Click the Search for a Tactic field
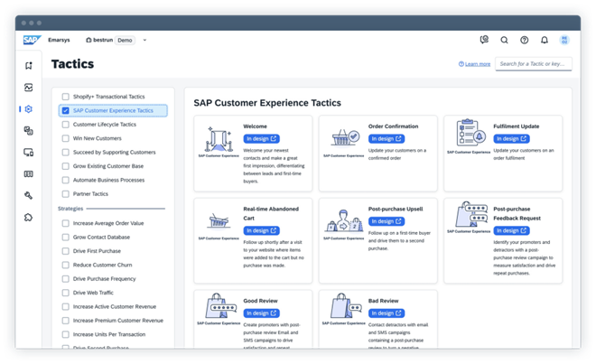Image resolution: width=596 pixels, height=364 pixels. (x=533, y=64)
